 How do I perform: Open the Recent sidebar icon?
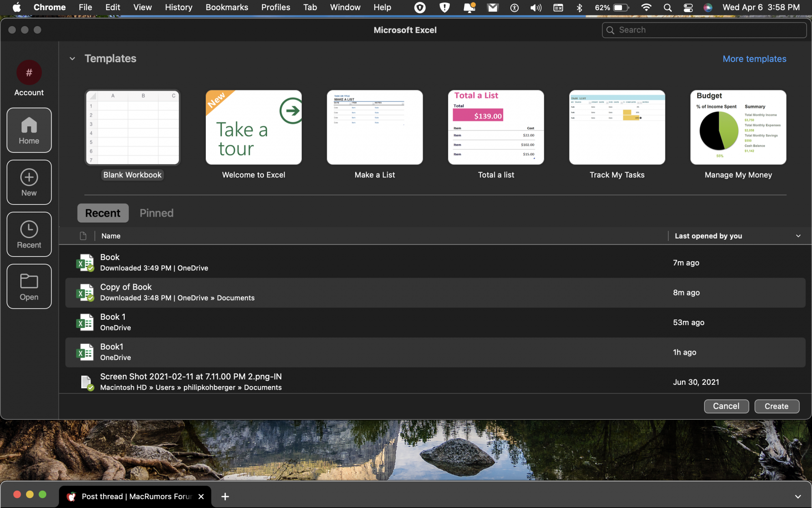[29, 234]
